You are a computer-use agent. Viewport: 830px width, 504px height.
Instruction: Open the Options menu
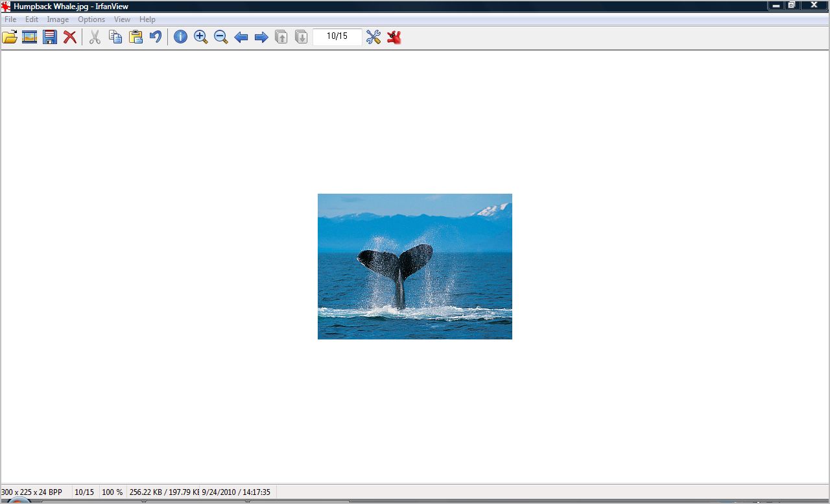pos(91,19)
